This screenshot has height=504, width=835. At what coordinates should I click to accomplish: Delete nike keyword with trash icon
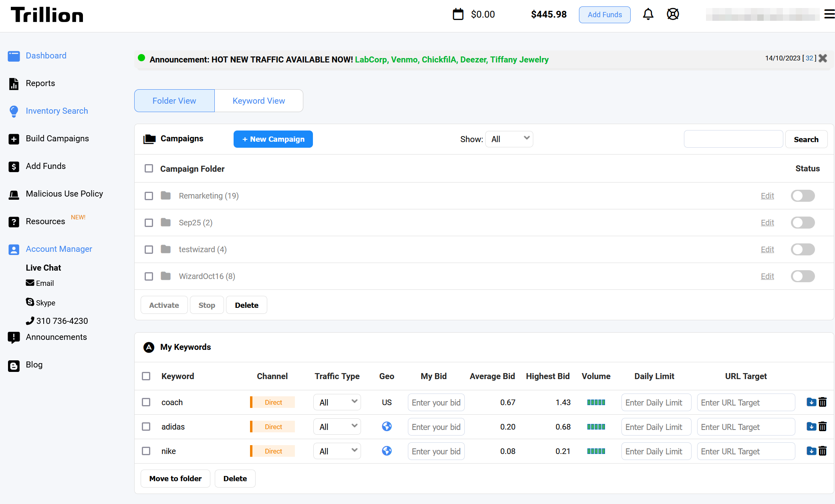point(823,451)
